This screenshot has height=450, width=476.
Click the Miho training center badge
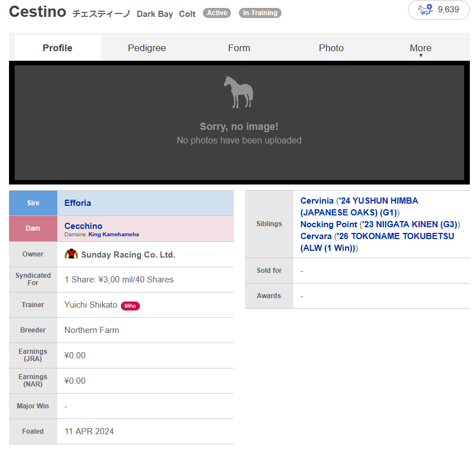(130, 305)
